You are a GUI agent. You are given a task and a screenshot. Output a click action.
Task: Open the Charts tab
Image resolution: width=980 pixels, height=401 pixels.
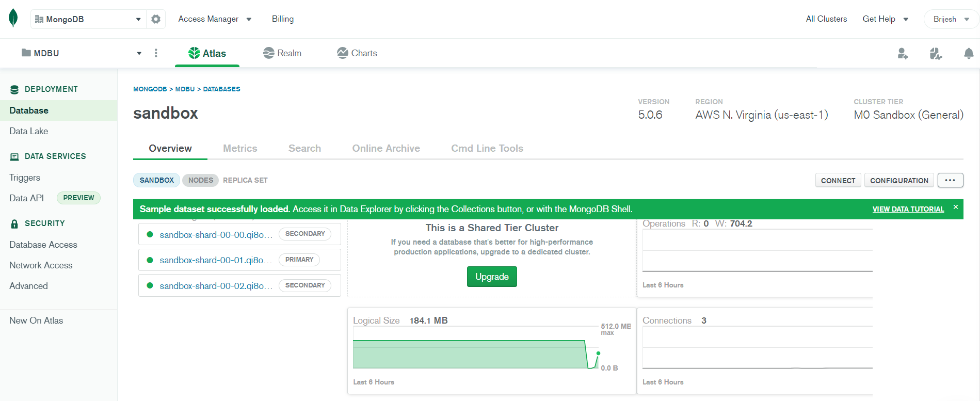357,53
